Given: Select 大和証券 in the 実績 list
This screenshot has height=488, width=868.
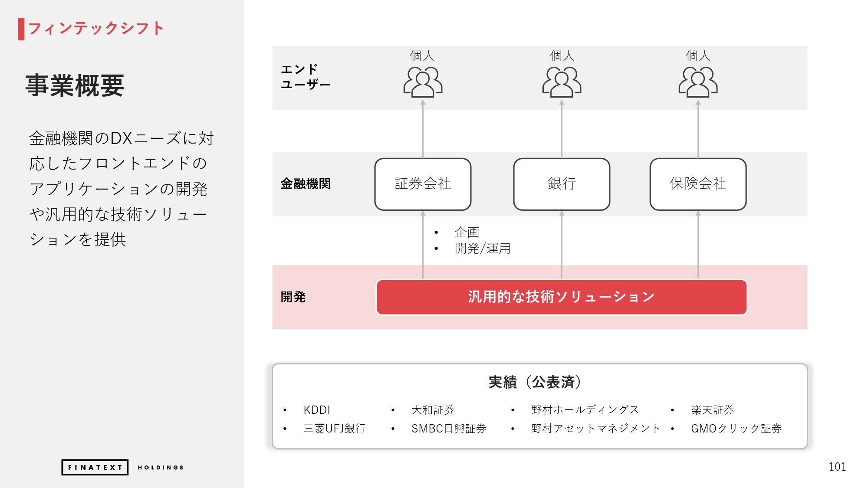Looking at the screenshot, I should coord(433,410).
